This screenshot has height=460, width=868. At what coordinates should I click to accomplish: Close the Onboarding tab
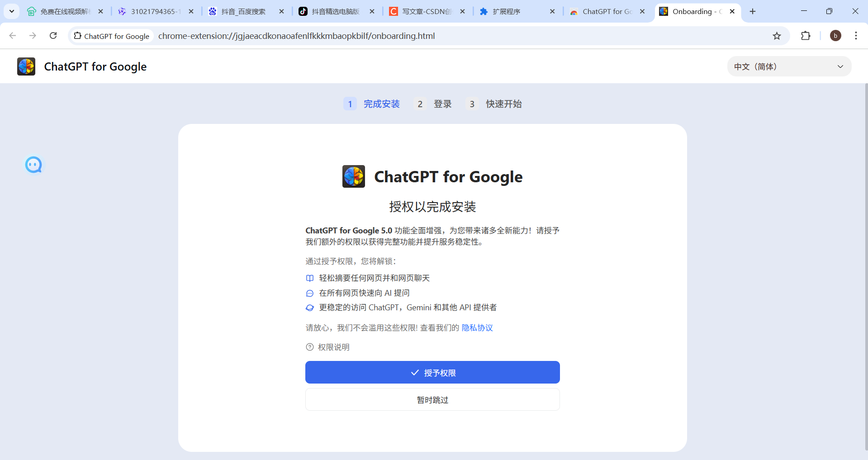pos(732,11)
